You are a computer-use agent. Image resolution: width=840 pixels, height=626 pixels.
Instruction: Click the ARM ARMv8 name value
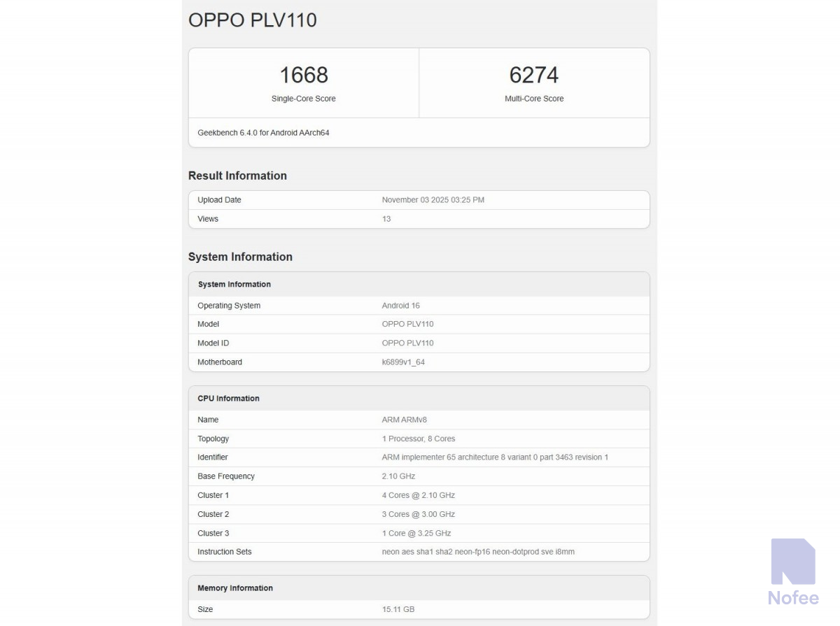404,420
